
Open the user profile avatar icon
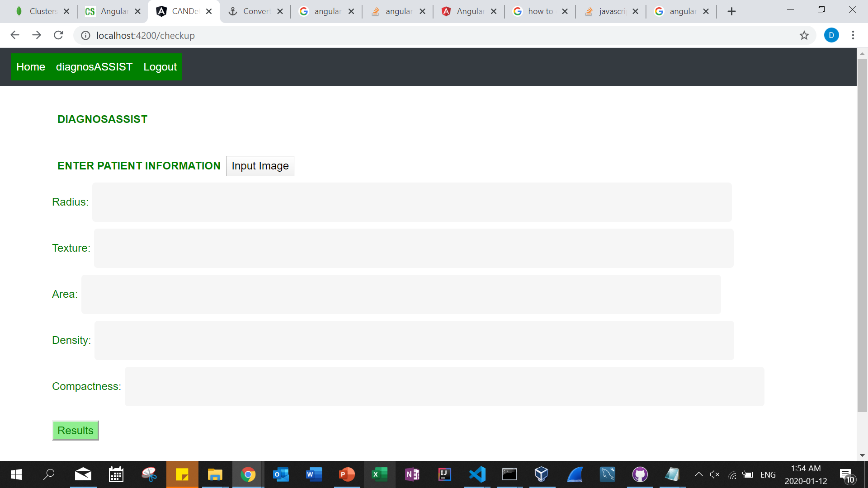pyautogui.click(x=831, y=35)
